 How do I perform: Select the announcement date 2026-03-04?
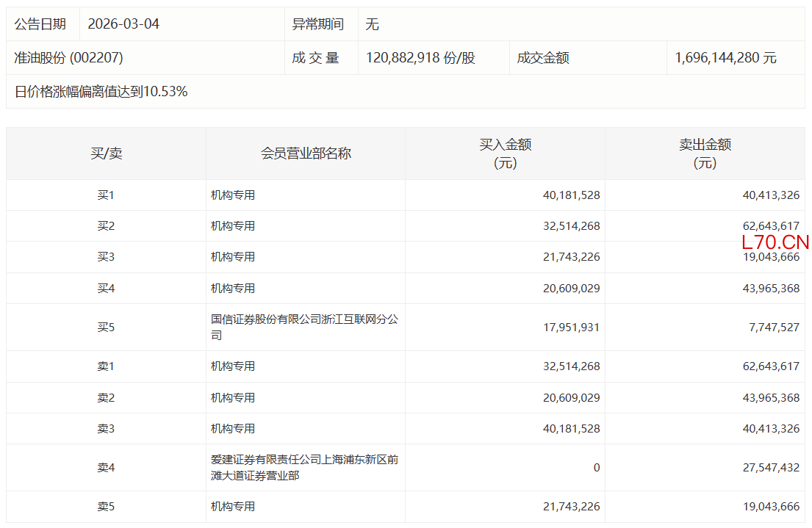123,24
